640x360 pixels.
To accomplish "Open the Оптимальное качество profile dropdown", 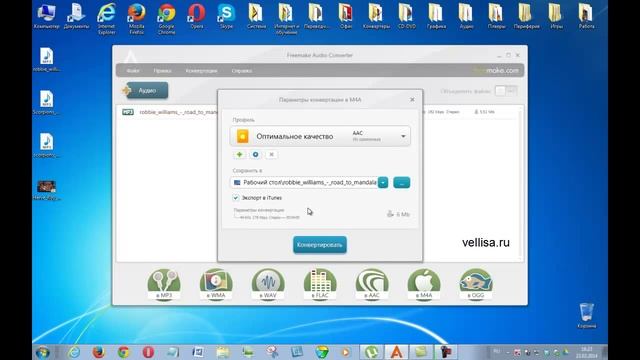I will [x=320, y=136].
